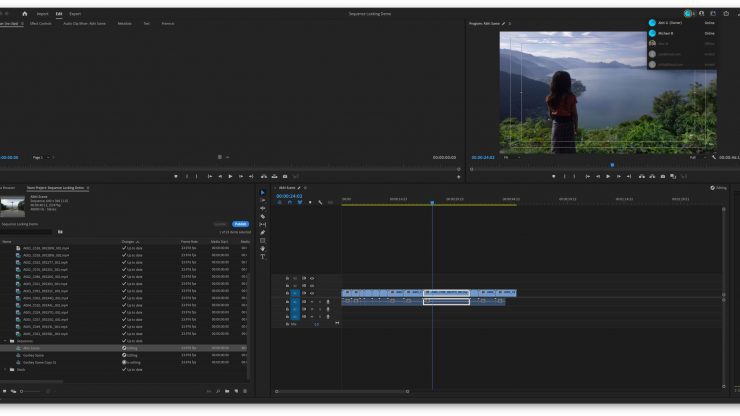
Task: Select the Ripple Edit tool
Action: (263, 208)
